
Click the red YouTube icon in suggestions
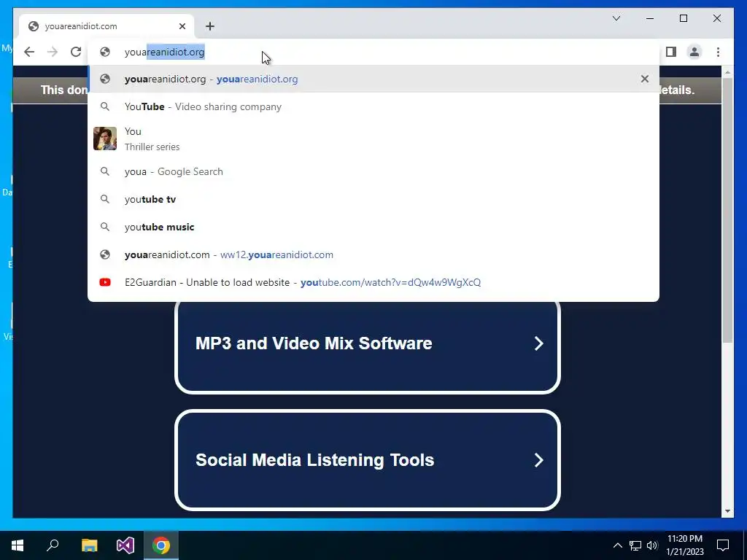(105, 282)
